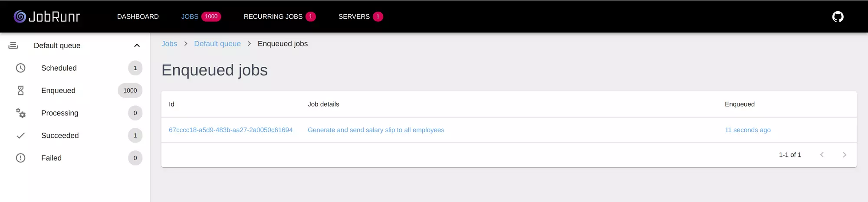
Task: Select the Enqueued hourglass icon
Action: point(20,91)
